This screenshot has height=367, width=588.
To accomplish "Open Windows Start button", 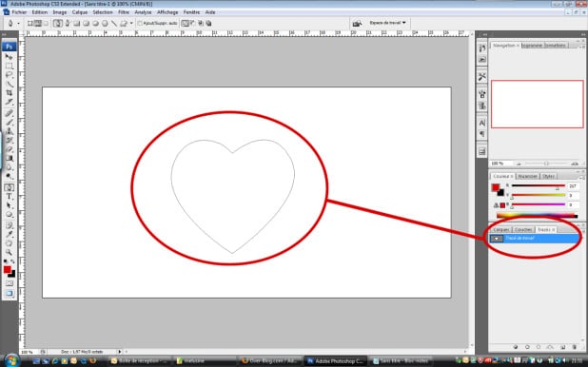I will click(x=12, y=360).
